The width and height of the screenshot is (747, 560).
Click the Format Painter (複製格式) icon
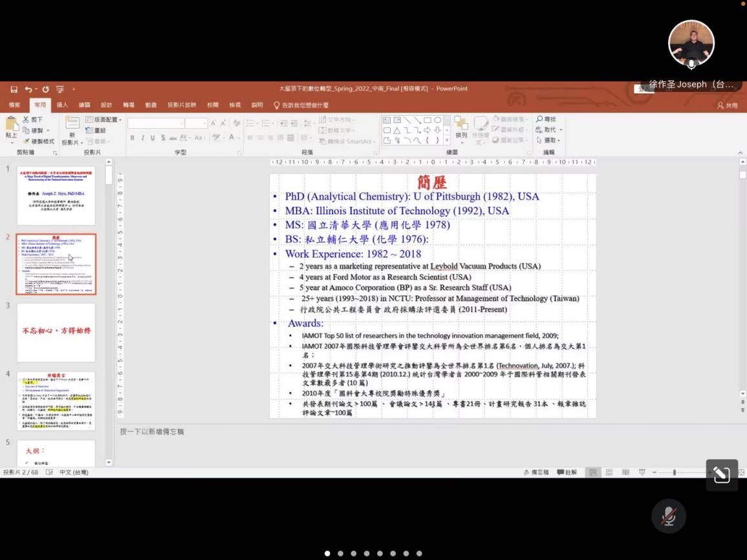(27, 141)
